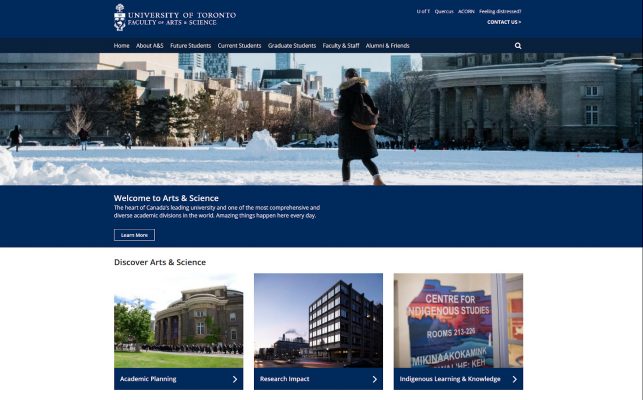Select Indigenous Learning & Knowledge card label
This screenshot has height=400, width=643.
point(450,379)
